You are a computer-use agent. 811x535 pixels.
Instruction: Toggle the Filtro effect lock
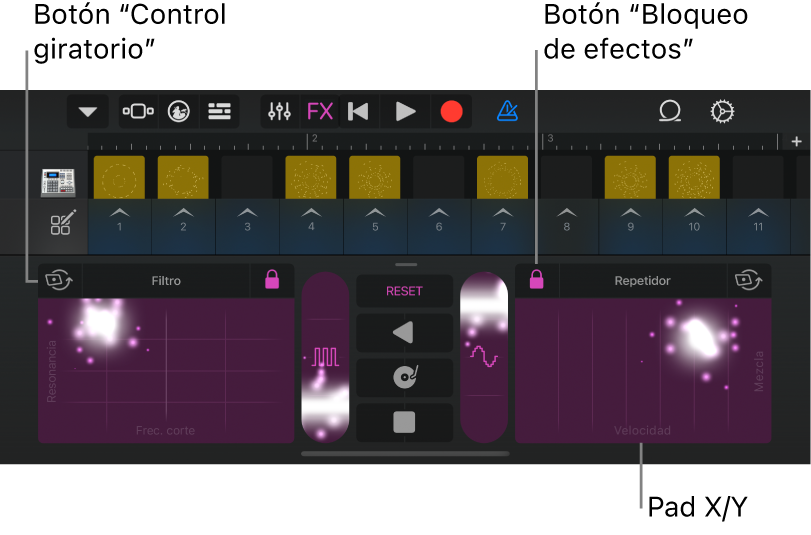pyautogui.click(x=272, y=280)
